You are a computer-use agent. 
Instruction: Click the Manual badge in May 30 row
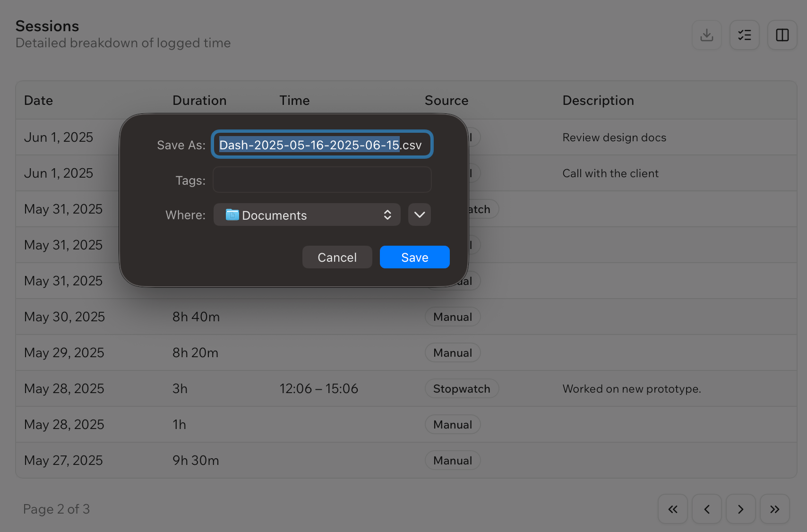pos(453,317)
